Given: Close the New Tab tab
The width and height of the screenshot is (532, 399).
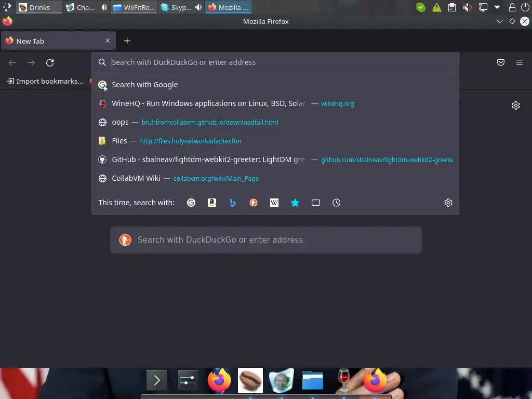Looking at the screenshot, I should click(108, 41).
